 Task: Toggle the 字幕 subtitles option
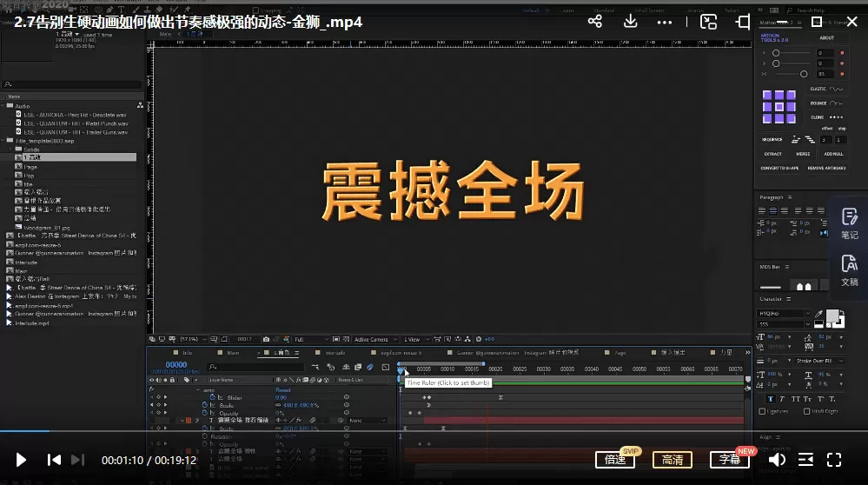[x=729, y=460]
